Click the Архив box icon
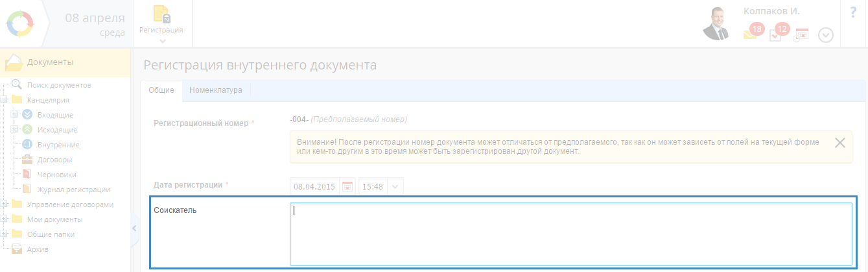 tap(16, 249)
